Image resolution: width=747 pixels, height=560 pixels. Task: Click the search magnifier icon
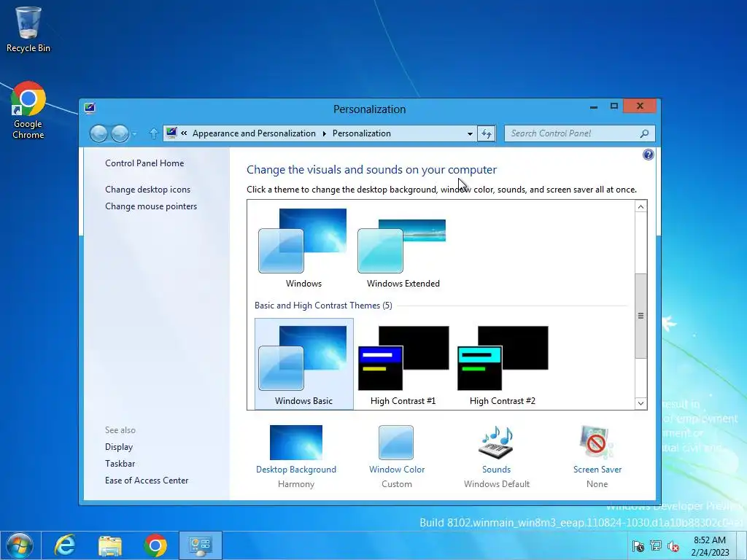click(644, 134)
